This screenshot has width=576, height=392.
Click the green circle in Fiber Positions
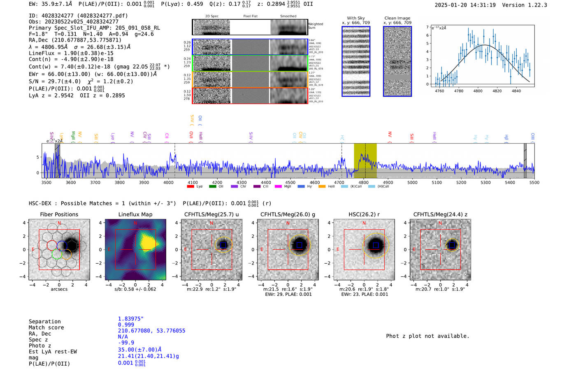[x=57, y=254]
